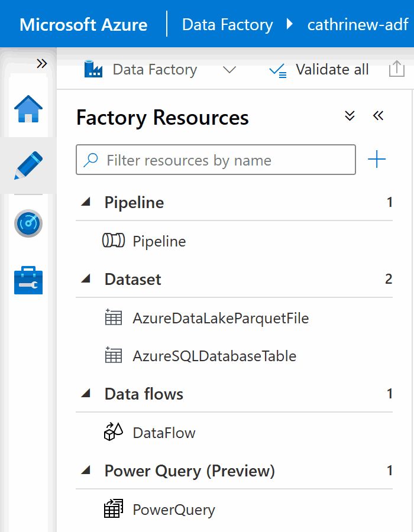Expand all resource groups double chevron
This screenshot has height=532, width=414.
point(350,116)
